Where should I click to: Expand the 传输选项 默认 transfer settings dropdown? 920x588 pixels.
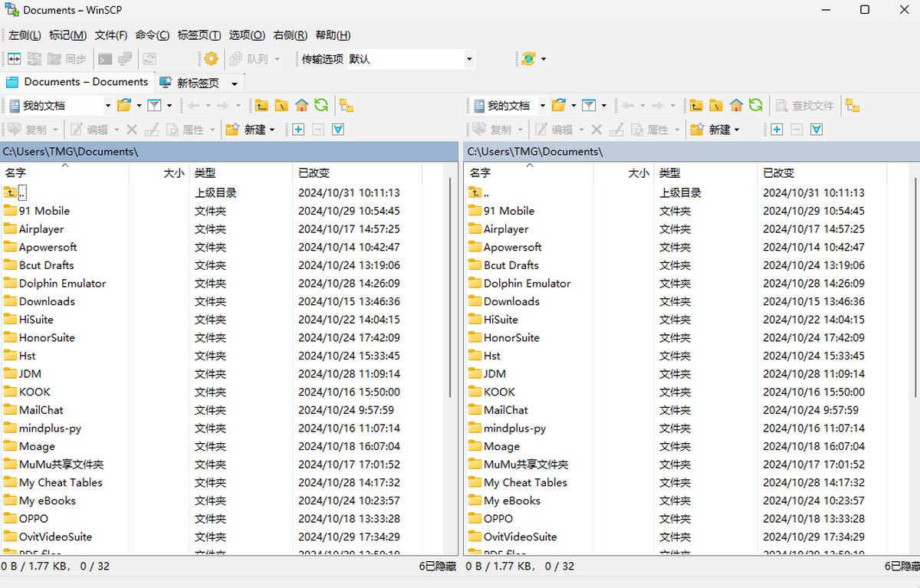point(468,58)
